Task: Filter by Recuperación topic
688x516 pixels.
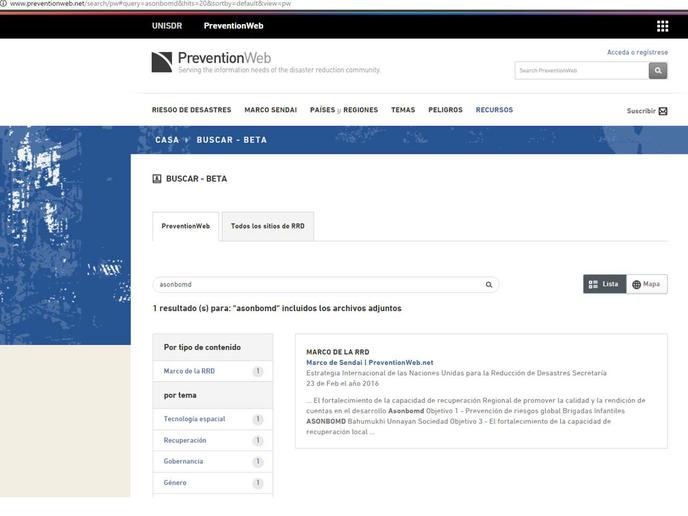Action: tap(185, 440)
